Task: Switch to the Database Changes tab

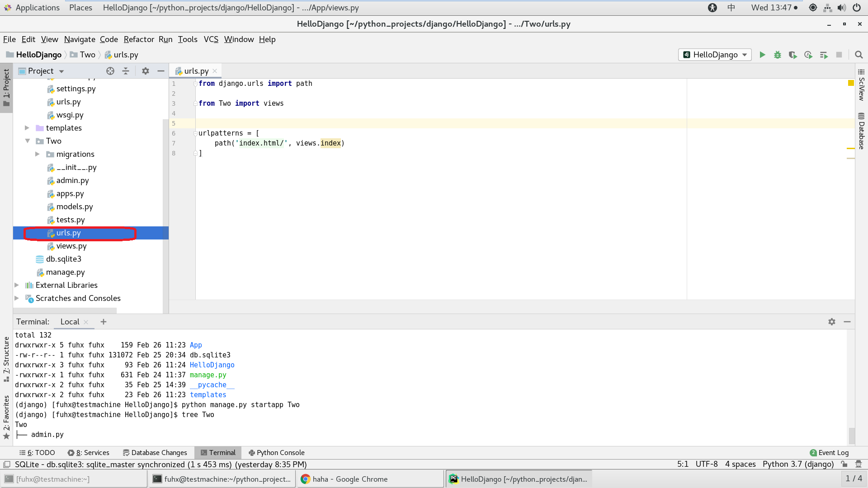Action: 155,453
